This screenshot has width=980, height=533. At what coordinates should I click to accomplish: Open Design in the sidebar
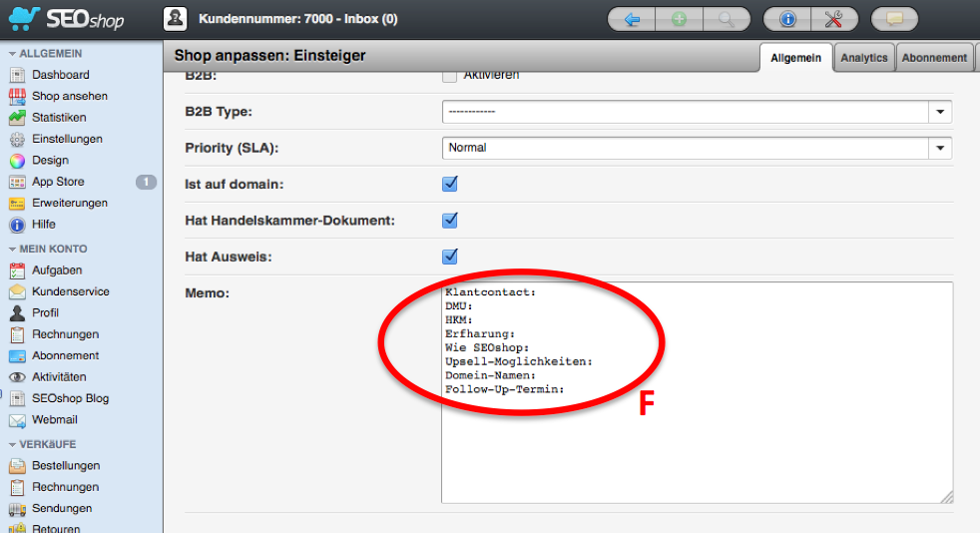[50, 160]
